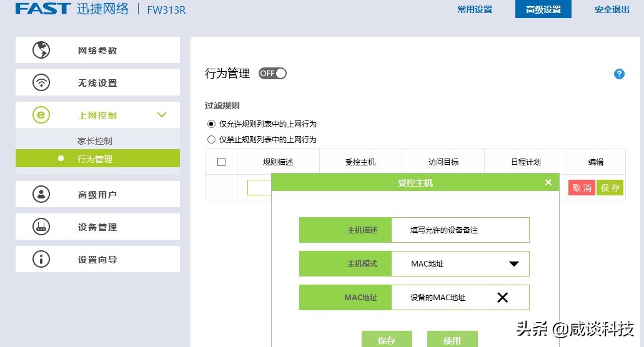Select 仅禁止规则列表中的上网行为 radio option

(x=211, y=139)
